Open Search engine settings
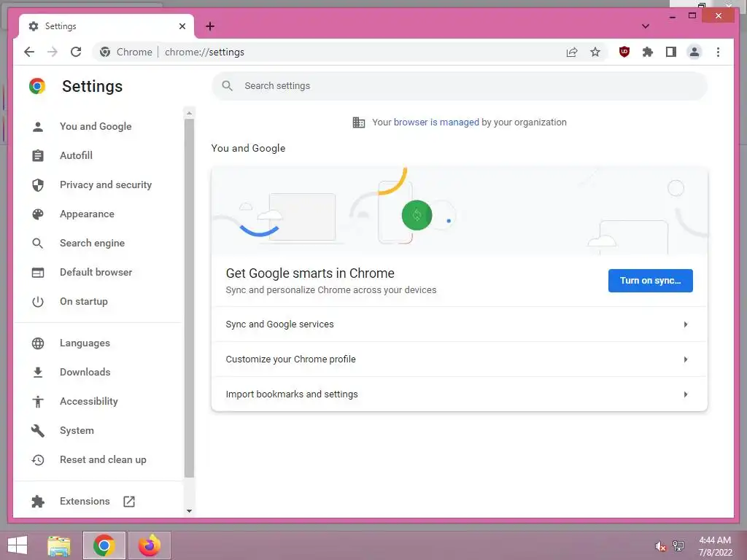Image resolution: width=747 pixels, height=560 pixels. (92, 243)
